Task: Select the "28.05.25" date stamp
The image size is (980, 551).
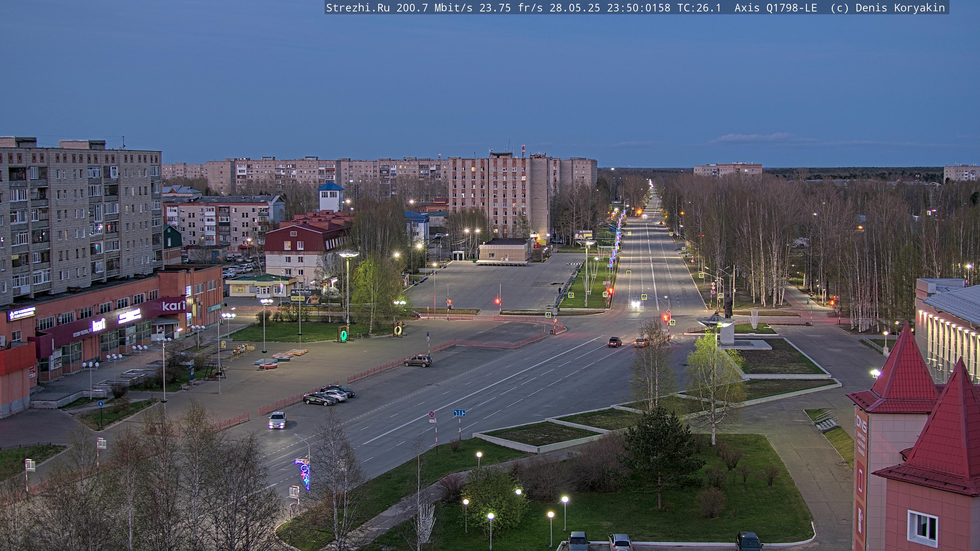Action: click(575, 8)
